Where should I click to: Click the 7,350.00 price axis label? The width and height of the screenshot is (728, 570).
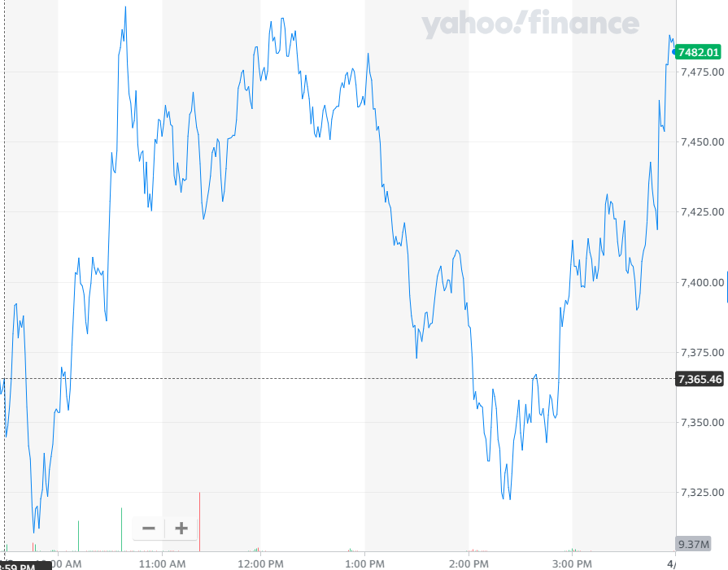click(x=701, y=422)
